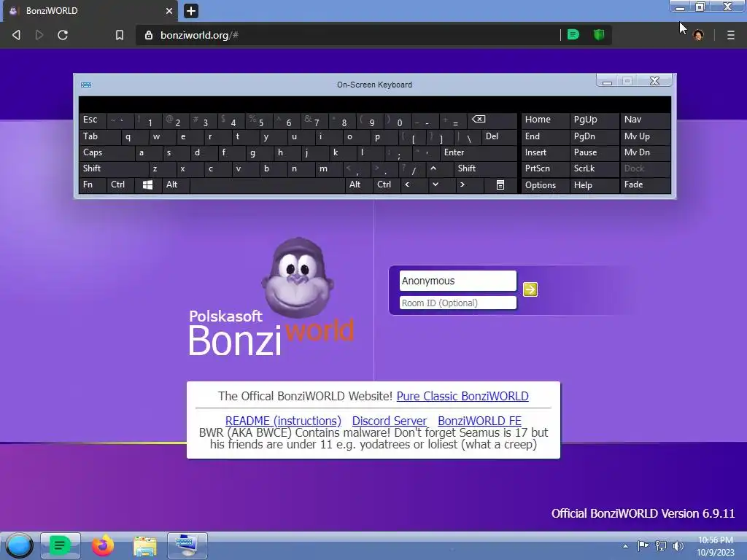Viewport: 747px width, 560px height.
Task: Click the Enter key on the keyboard
Action: coord(478,152)
